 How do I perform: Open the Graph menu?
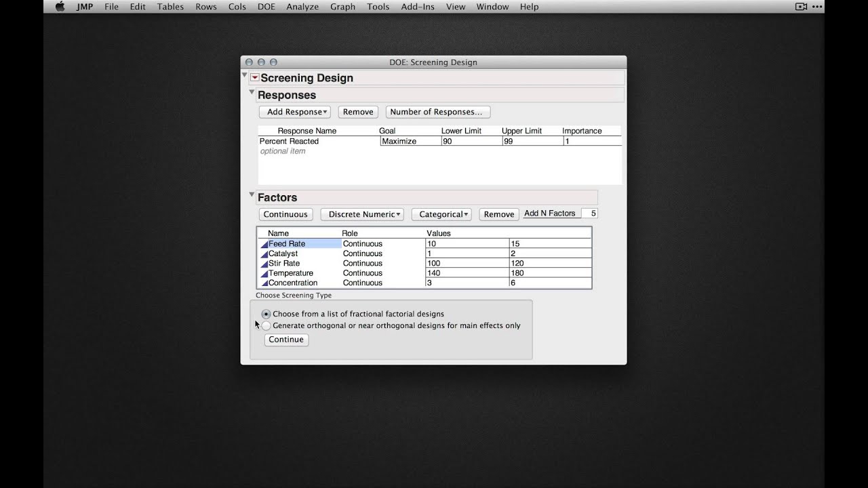coord(342,7)
